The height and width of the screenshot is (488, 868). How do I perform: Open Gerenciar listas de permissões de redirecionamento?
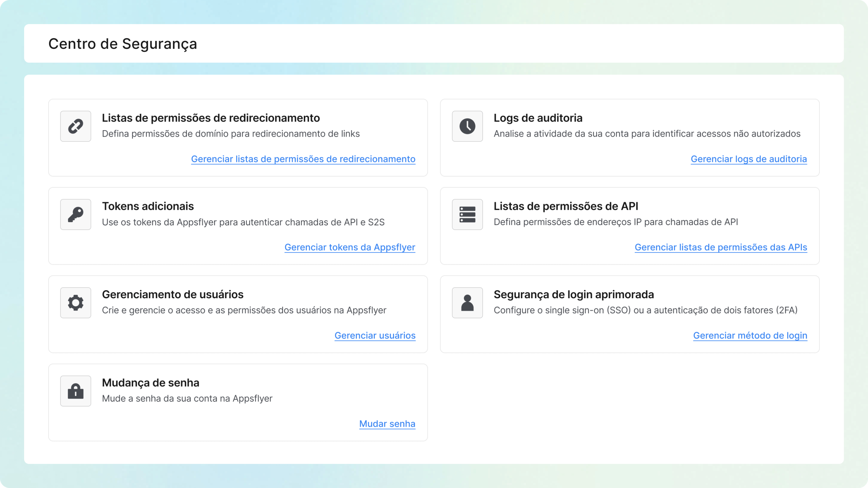303,159
